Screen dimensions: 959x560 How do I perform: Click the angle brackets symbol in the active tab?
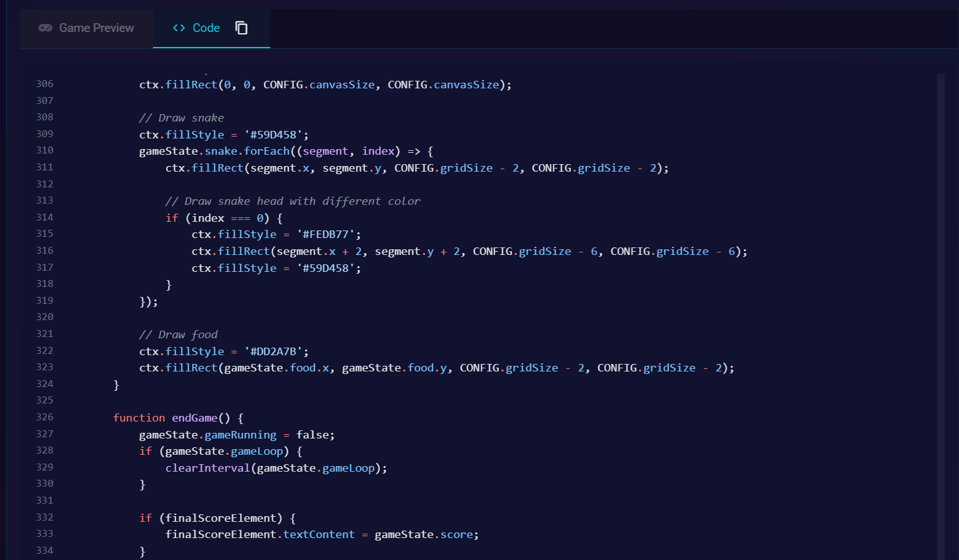[x=179, y=28]
